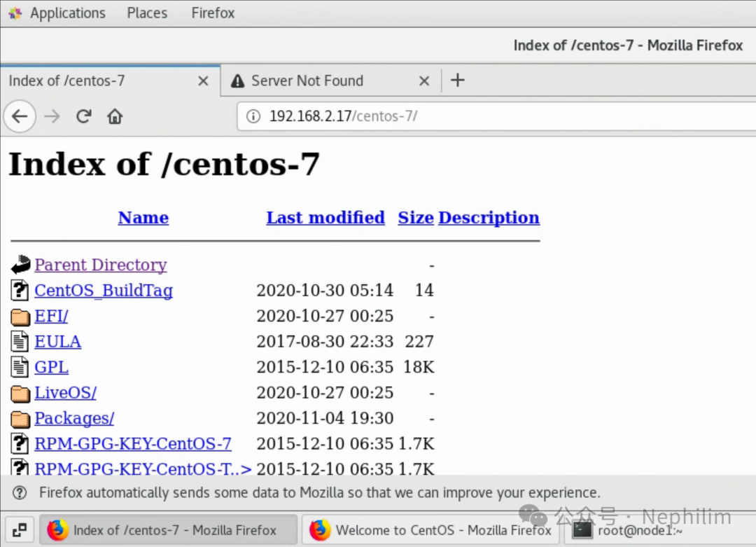Click the home icon in toolbar
This screenshot has height=547, width=756.
click(x=115, y=116)
